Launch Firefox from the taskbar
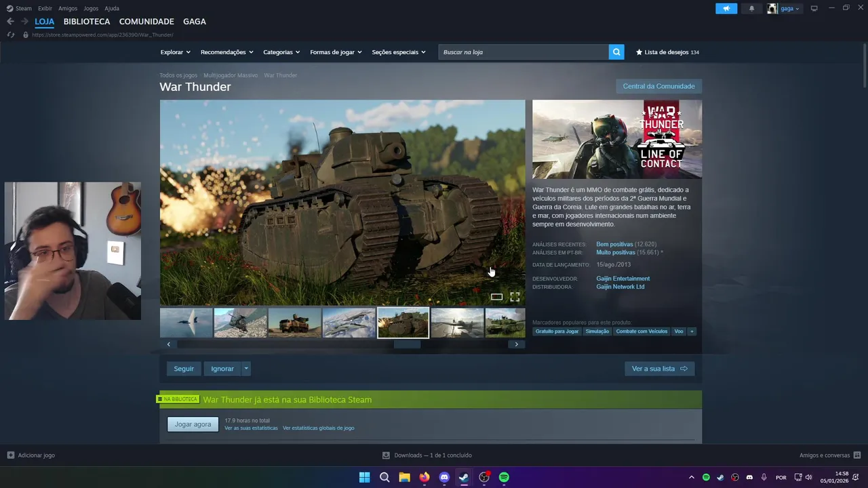The width and height of the screenshot is (868, 488). (425, 477)
